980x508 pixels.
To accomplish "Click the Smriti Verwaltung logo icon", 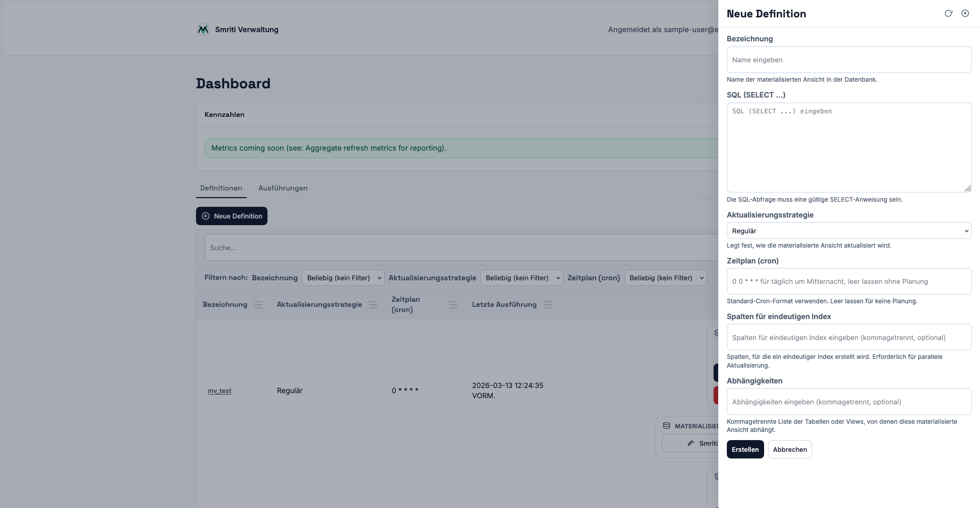I will coord(203,30).
